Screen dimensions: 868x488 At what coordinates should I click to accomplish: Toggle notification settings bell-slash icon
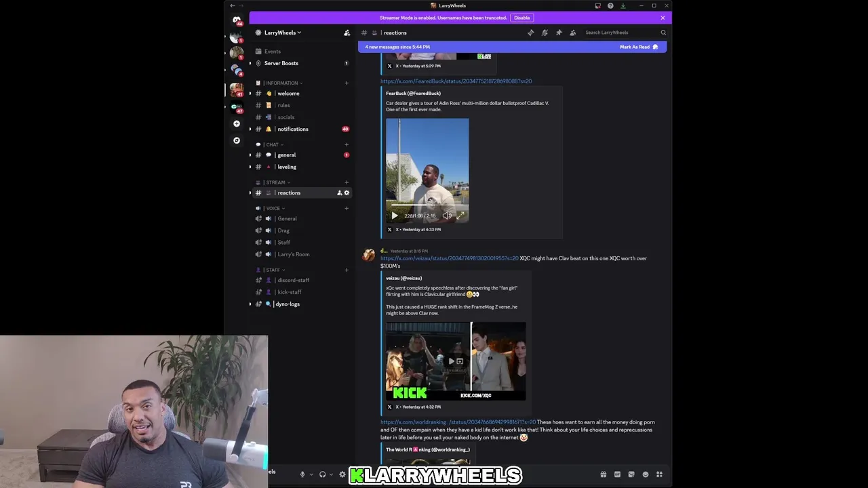[x=545, y=33]
